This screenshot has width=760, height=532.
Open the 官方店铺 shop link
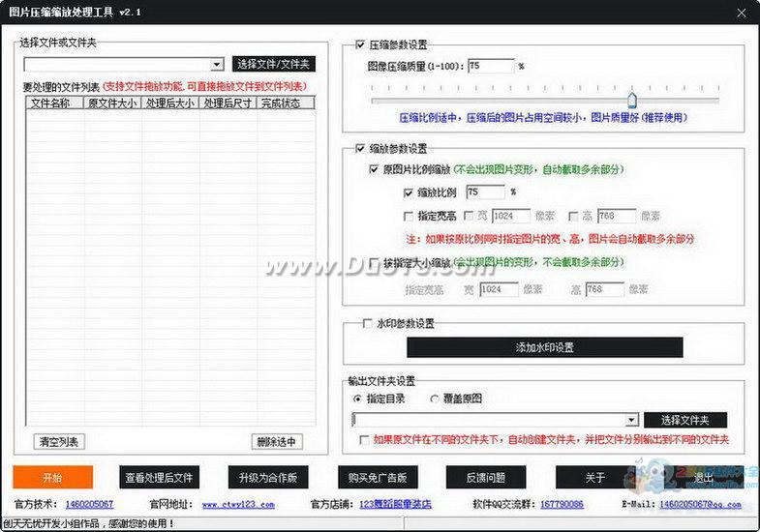click(x=395, y=504)
